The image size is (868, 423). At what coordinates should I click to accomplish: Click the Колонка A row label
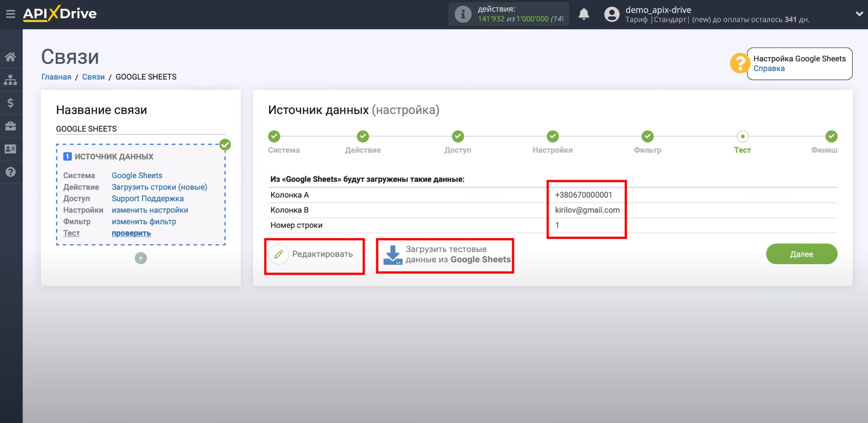click(290, 195)
